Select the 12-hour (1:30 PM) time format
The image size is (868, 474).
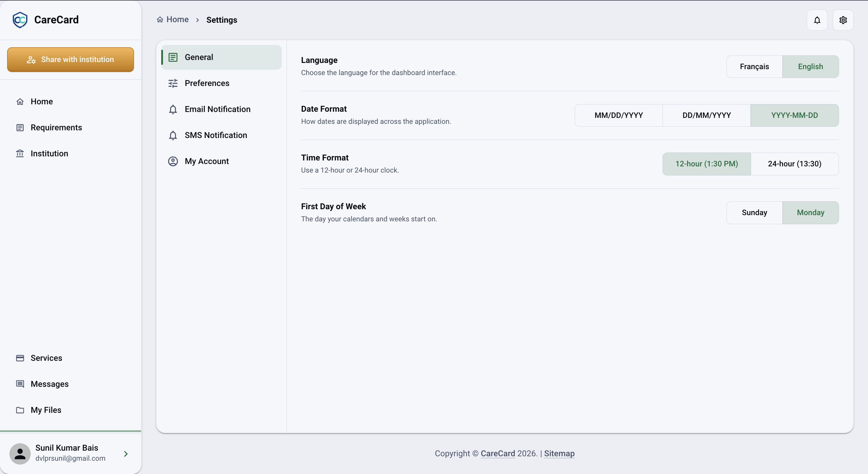point(706,164)
